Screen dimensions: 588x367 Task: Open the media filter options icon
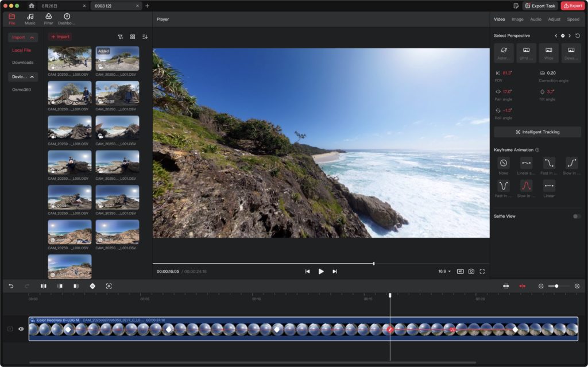121,37
